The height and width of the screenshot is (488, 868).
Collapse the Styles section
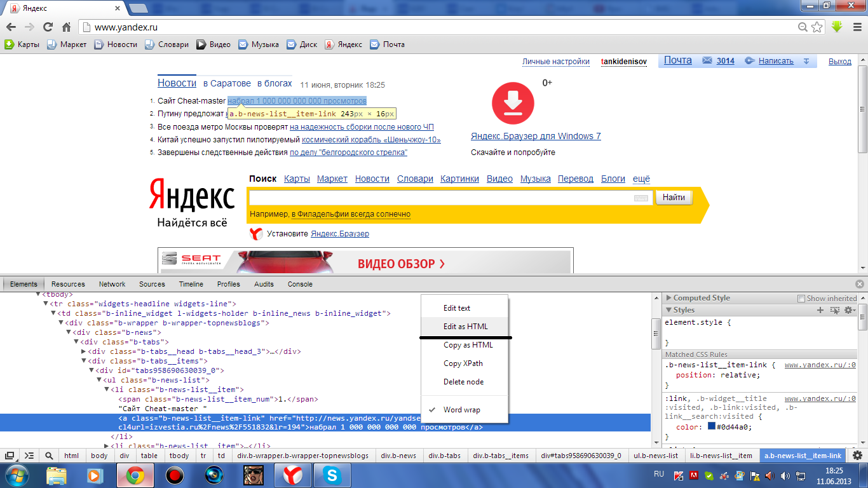(668, 310)
